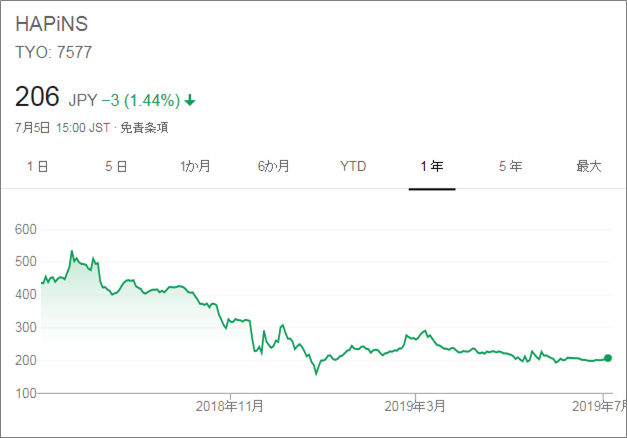
Task: Click the HAPiNS company name
Action: click(52, 24)
